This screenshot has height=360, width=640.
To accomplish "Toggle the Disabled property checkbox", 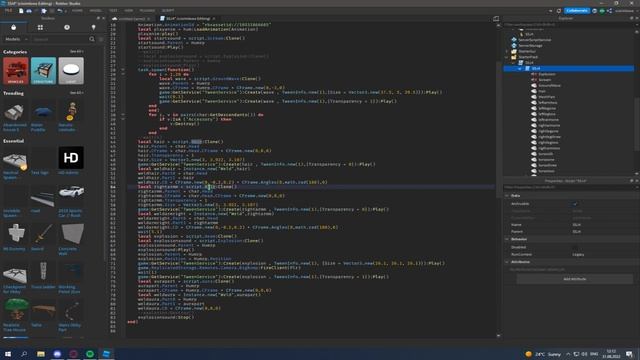I will pos(575,247).
